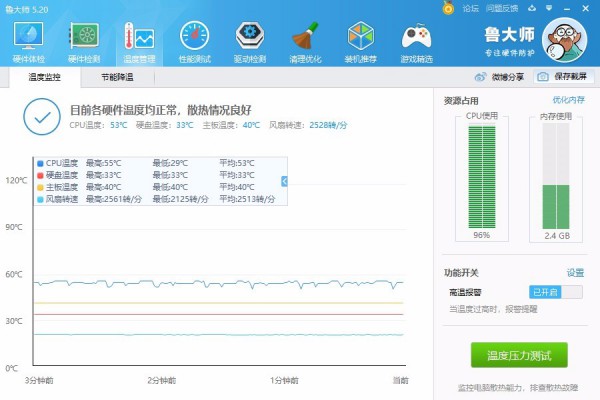Click 平均:2513转/分 fan value
Screen dimensions: 600x400
pos(247,199)
